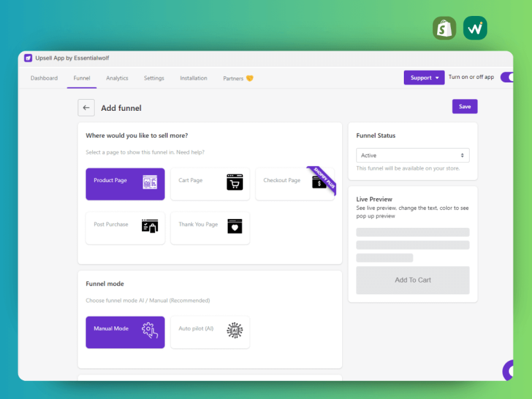Select the Post Purchase option

coord(125,228)
